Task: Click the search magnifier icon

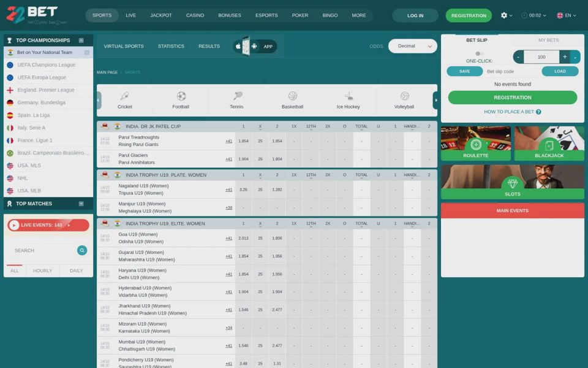Action: point(81,250)
